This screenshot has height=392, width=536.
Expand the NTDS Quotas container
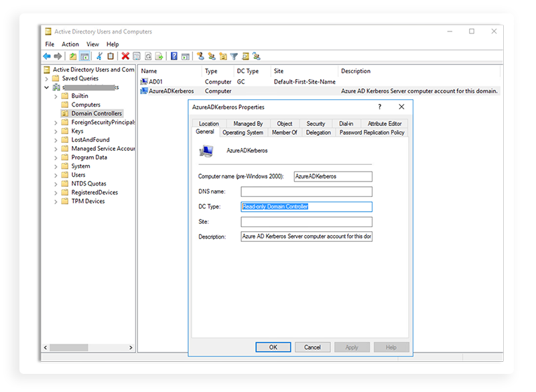point(56,184)
